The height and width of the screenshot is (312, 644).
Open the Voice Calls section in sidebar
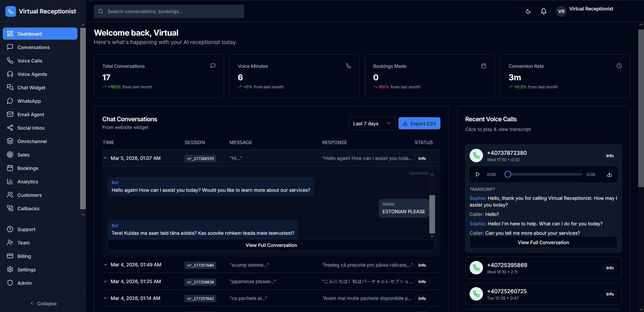[x=30, y=60]
